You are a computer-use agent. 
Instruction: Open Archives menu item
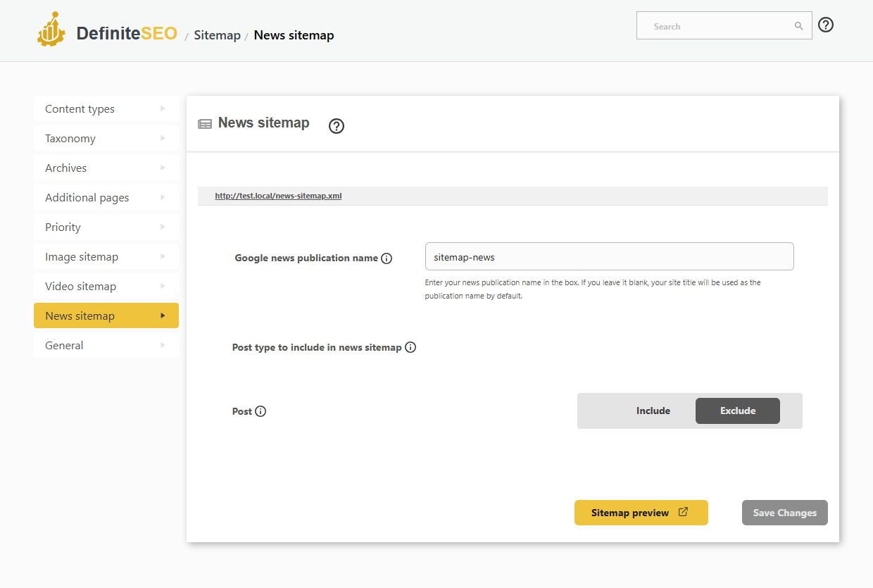[106, 168]
